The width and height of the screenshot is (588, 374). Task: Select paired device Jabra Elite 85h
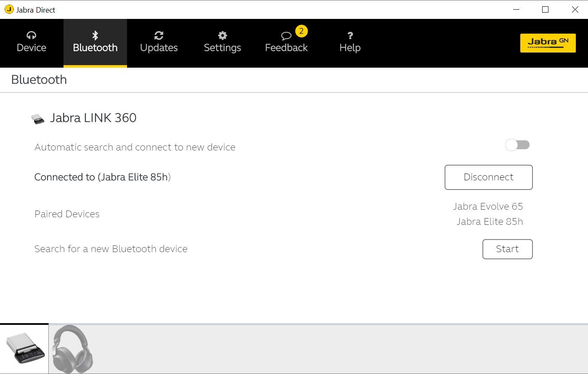[x=490, y=221]
